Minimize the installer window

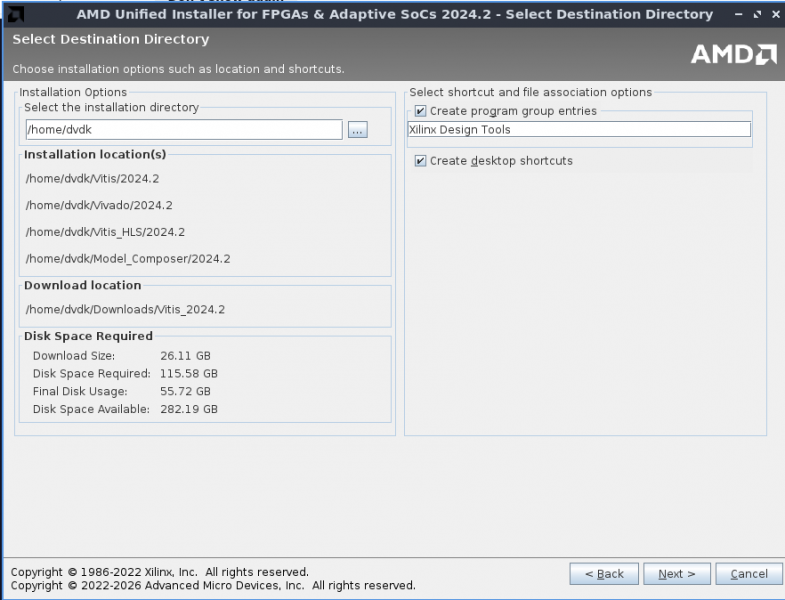(x=738, y=14)
